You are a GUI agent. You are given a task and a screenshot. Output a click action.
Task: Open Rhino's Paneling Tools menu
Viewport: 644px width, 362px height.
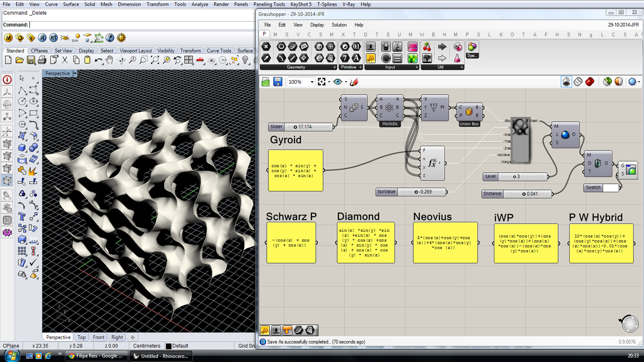(x=269, y=4)
